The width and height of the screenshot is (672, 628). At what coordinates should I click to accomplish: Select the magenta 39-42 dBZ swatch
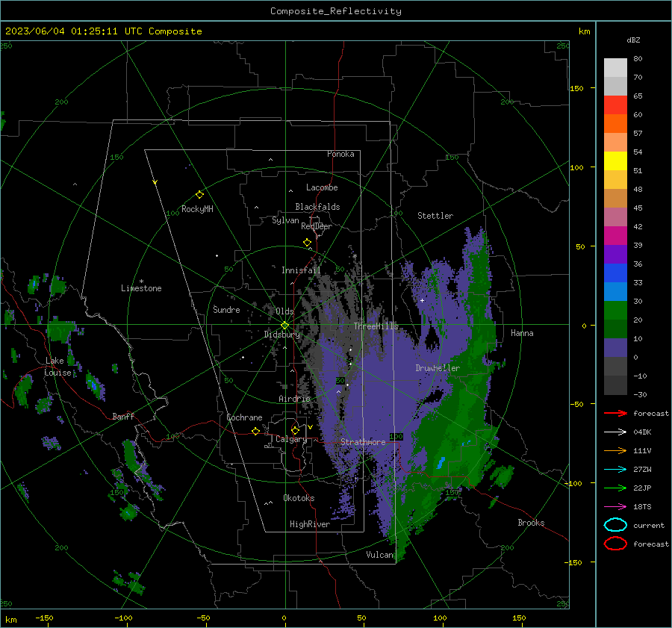click(x=615, y=235)
